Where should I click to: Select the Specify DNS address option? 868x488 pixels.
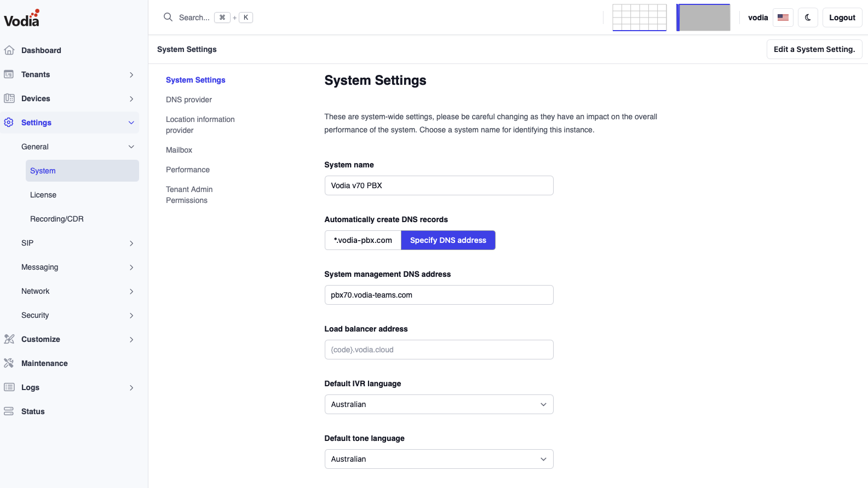pos(448,240)
